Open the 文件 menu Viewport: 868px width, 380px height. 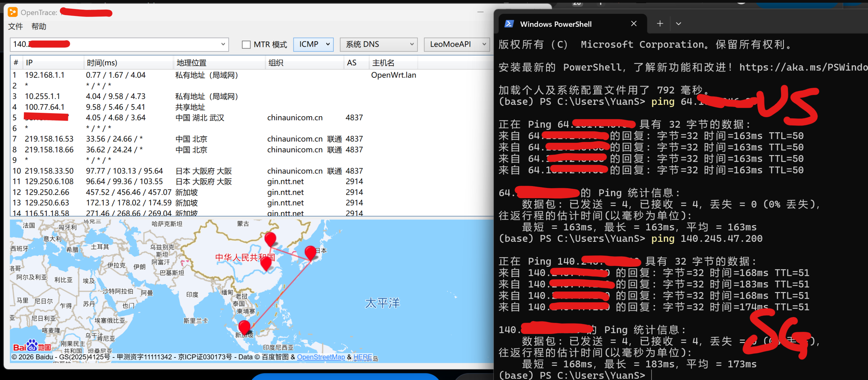coord(15,26)
